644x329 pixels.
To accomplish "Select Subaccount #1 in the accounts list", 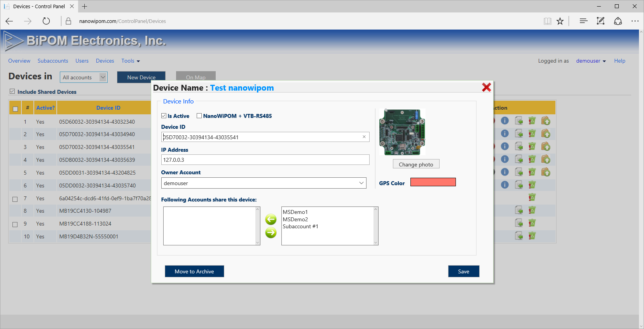I will pos(300,226).
